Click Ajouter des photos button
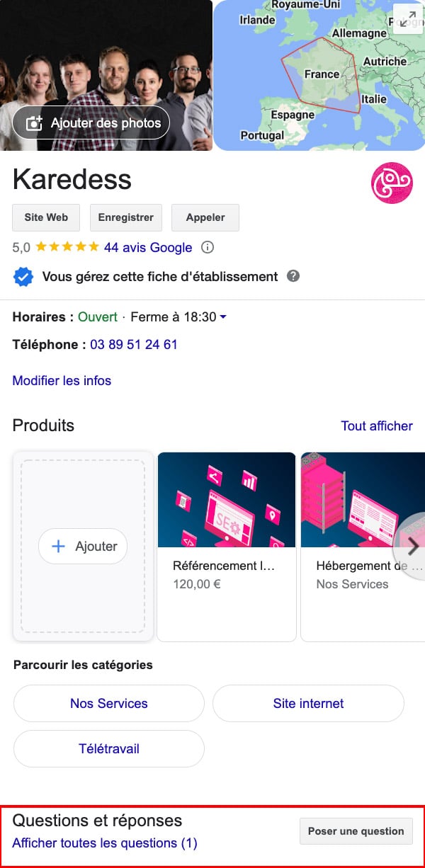425x868 pixels. [x=91, y=123]
